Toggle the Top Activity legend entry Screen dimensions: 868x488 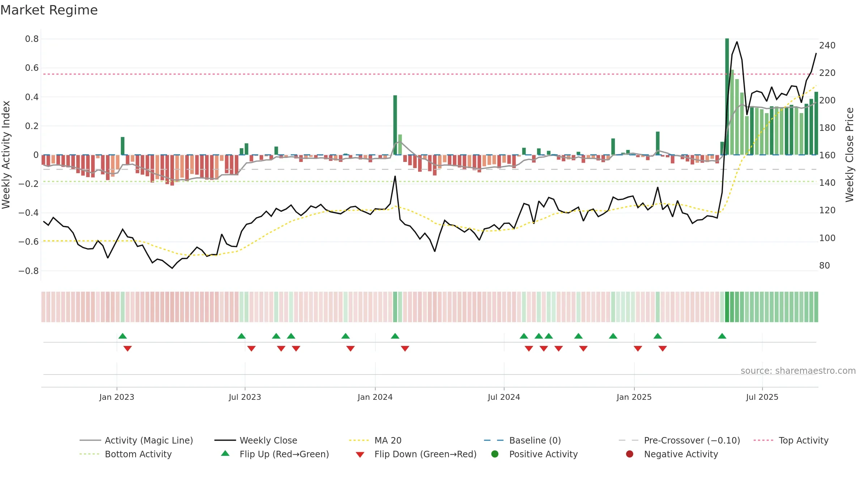coord(791,440)
